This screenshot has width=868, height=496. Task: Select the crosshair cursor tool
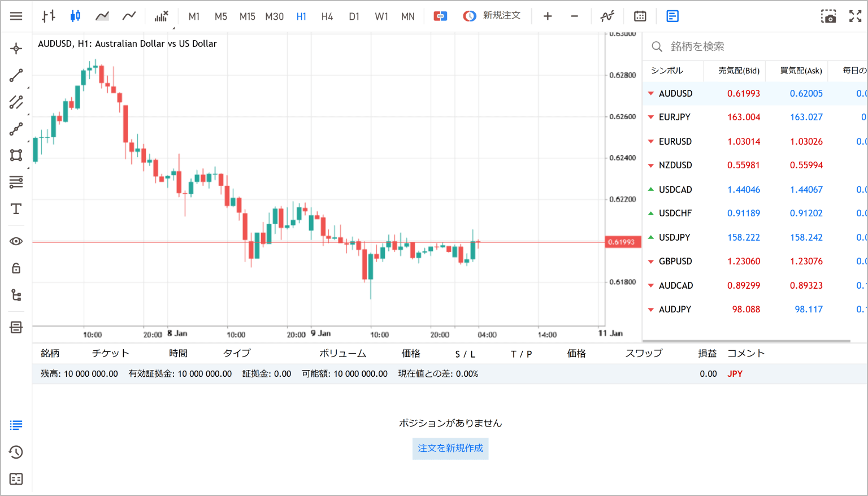click(x=16, y=49)
